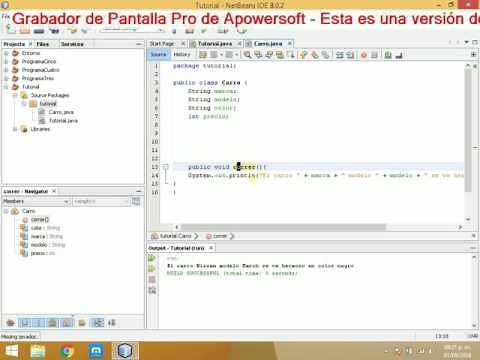Expand the ProgramaCuatro project node
The height and width of the screenshot is (360, 480).
[6, 70]
